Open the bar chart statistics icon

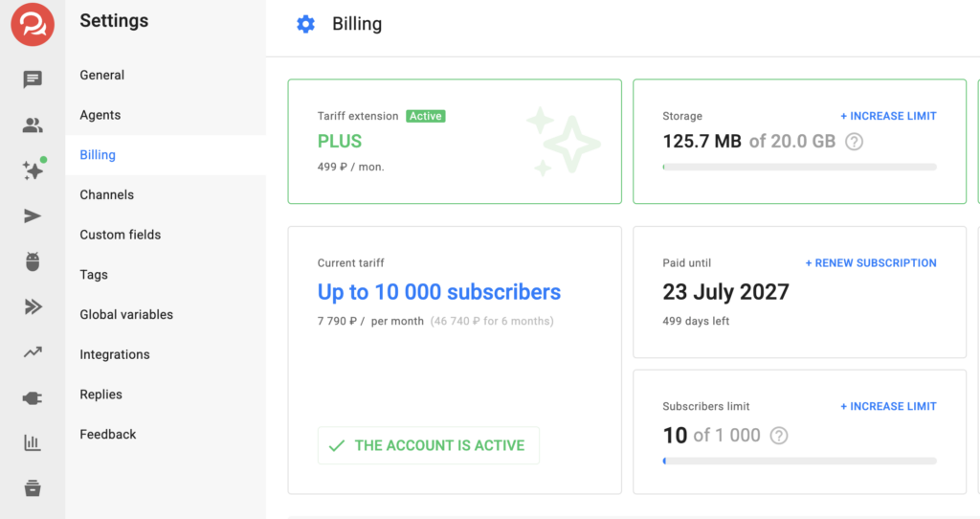(x=33, y=442)
